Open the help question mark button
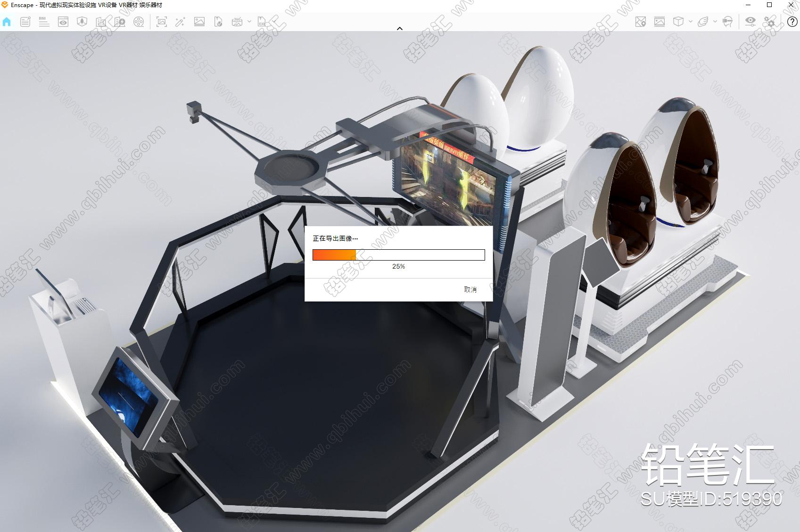Viewport: 800px width, 532px height. pyautogui.click(x=792, y=22)
